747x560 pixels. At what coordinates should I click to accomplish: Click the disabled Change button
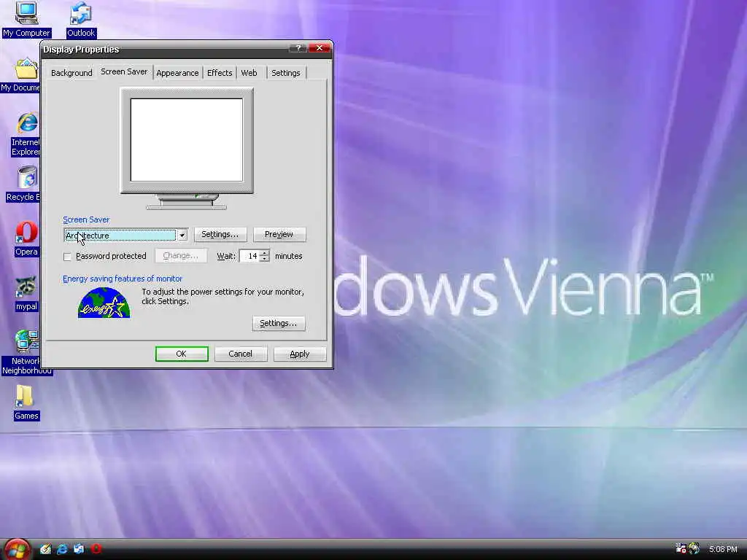tap(181, 256)
